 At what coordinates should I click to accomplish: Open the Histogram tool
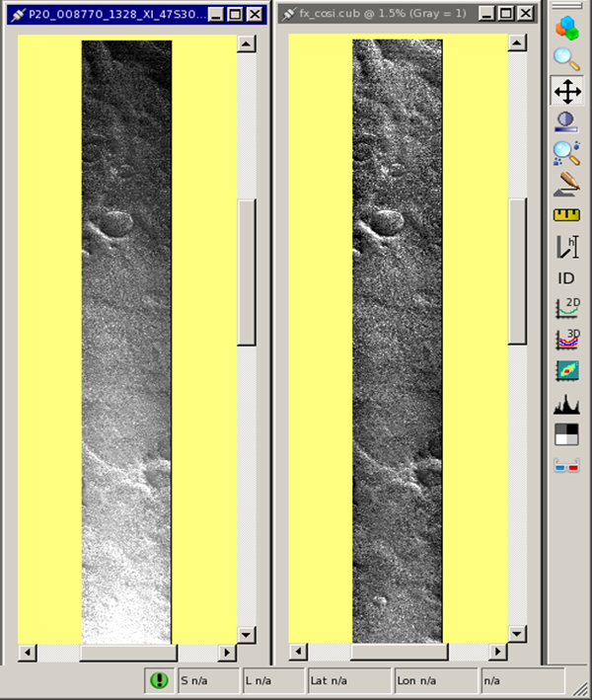566,403
